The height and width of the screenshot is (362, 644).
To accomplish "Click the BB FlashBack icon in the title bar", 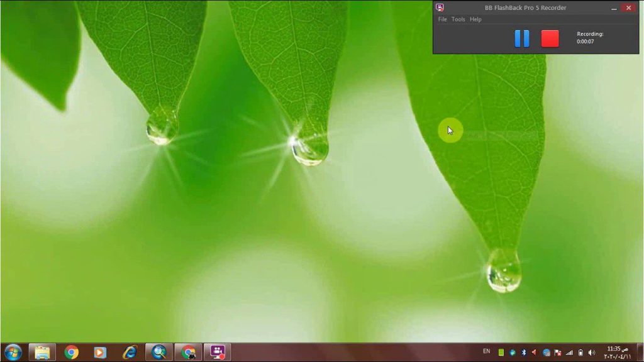I will coord(440,7).
